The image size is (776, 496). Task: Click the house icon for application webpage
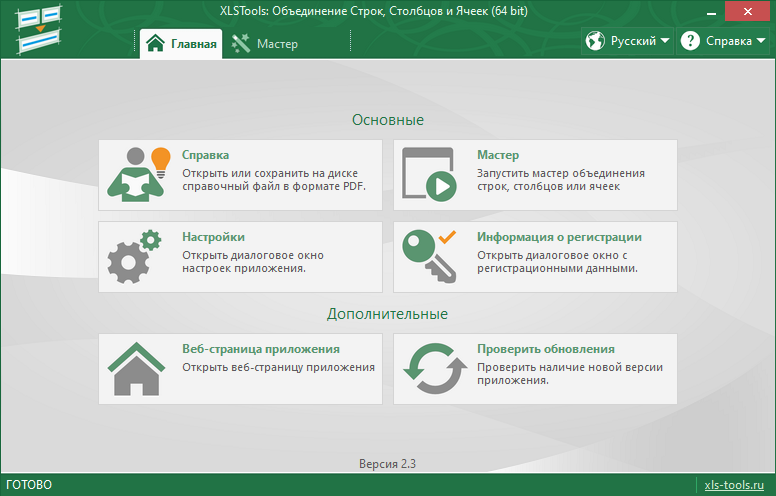pos(136,368)
